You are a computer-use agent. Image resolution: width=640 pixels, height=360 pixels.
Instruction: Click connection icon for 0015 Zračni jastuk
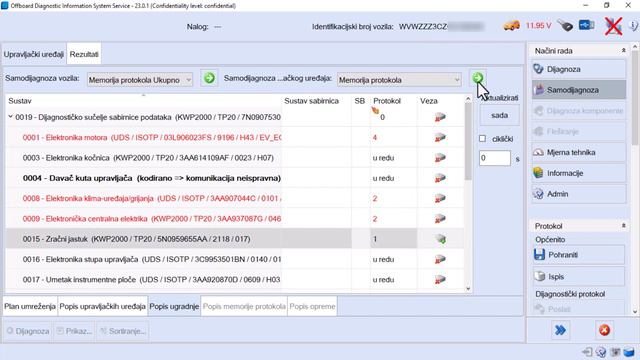[440, 239]
